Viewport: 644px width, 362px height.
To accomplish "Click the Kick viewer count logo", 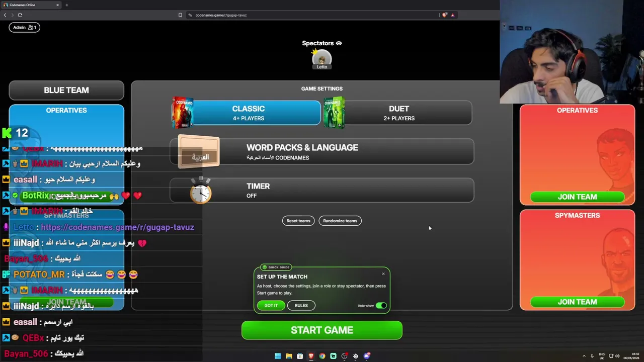I will (7, 133).
